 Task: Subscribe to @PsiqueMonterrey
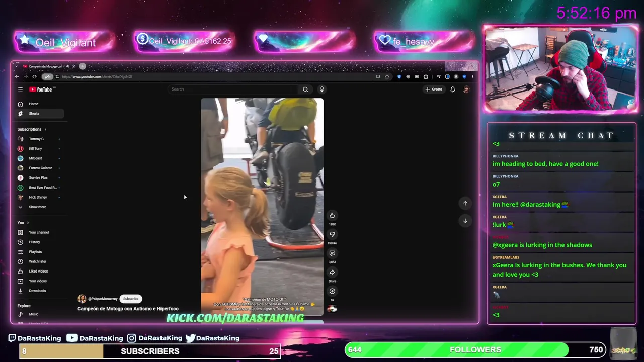[x=131, y=299]
